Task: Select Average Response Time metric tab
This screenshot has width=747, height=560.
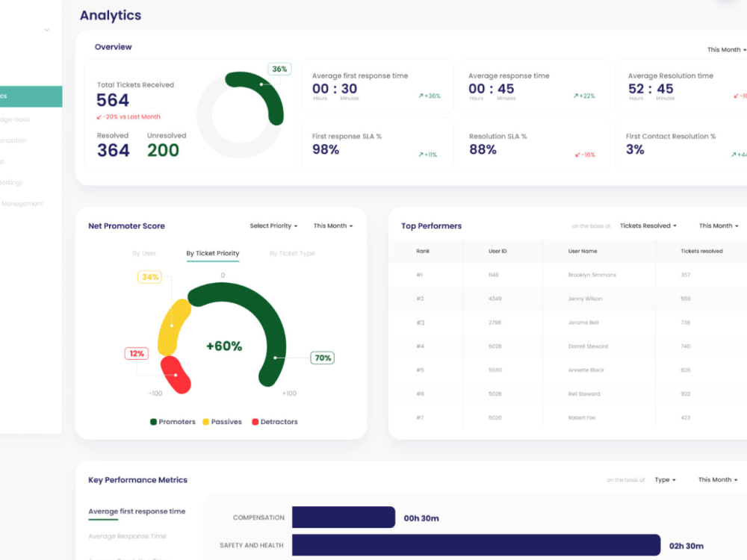Action: [127, 536]
